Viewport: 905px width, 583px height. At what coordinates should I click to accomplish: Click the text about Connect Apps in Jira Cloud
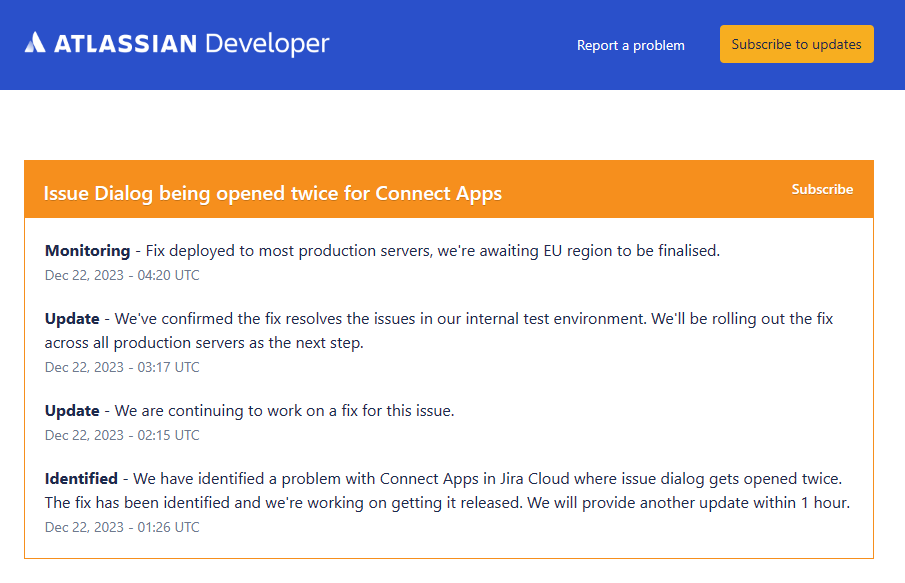(448, 491)
